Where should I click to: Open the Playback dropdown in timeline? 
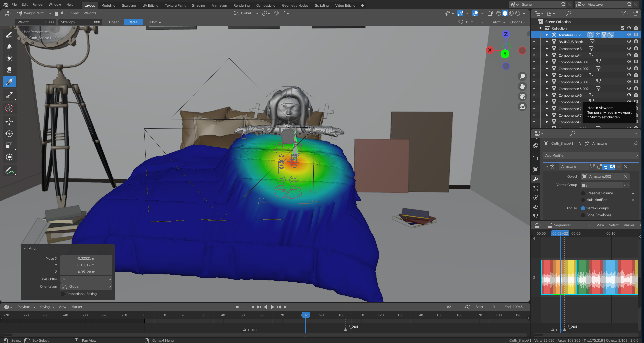27,307
